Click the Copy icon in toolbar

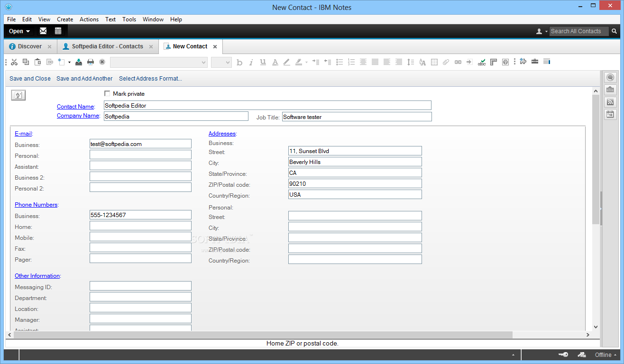(26, 62)
